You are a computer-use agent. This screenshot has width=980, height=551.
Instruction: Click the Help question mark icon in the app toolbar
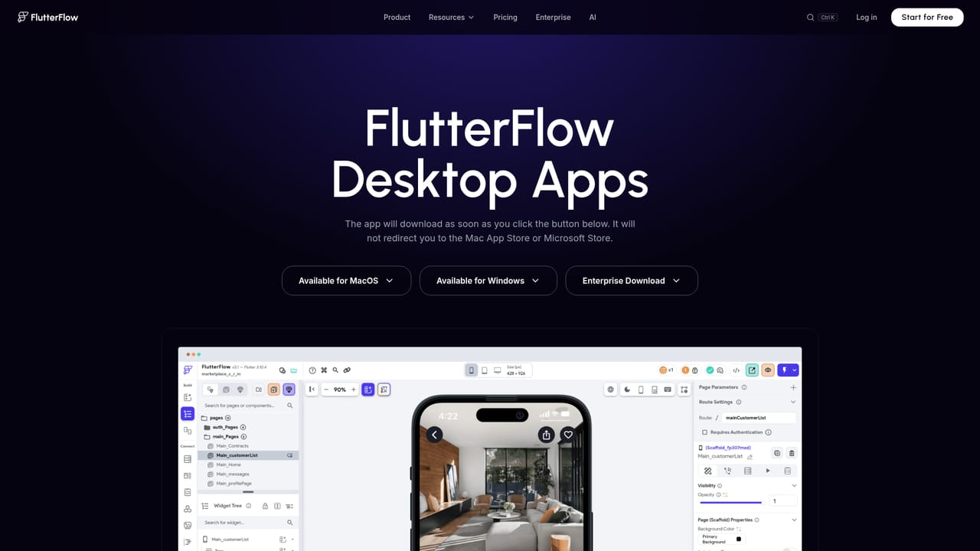(x=312, y=370)
